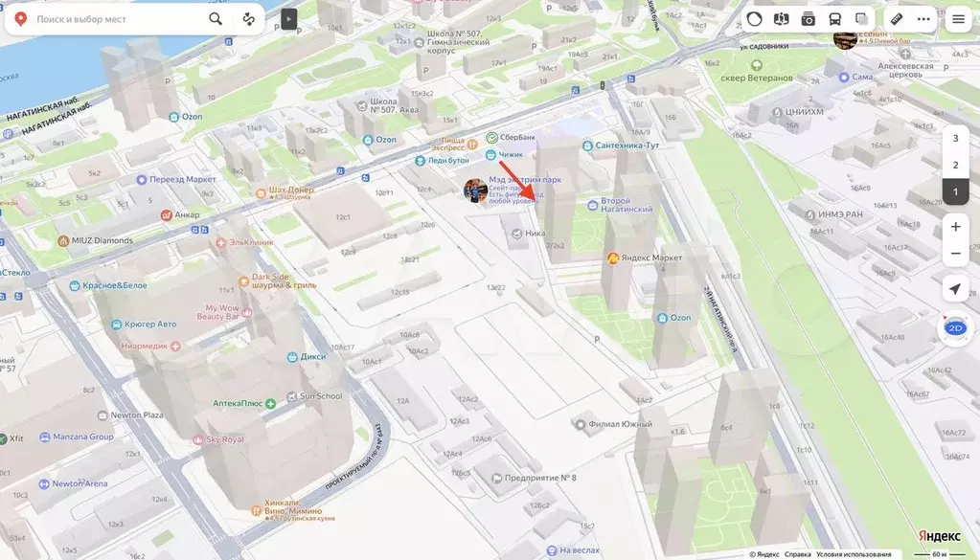Viewport: 980px width, 560px height.
Task: Select Шах-Донер marker
Action: (262, 193)
